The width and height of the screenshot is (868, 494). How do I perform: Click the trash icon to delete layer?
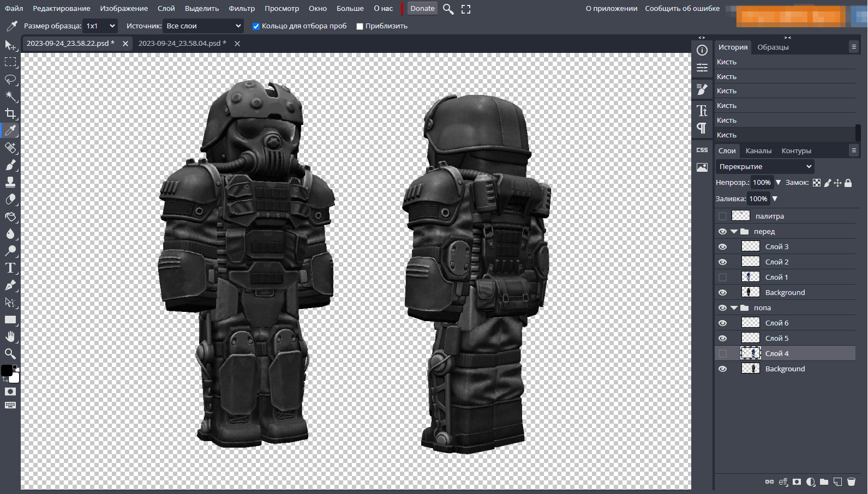[x=851, y=481]
